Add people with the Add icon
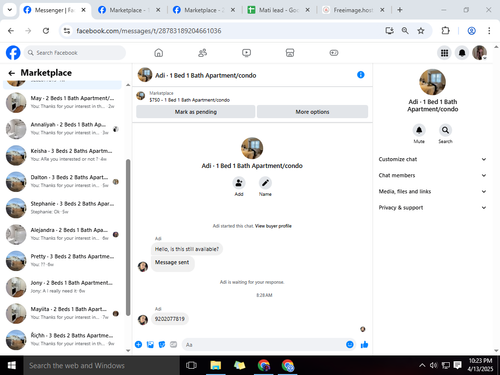 pos(239,183)
